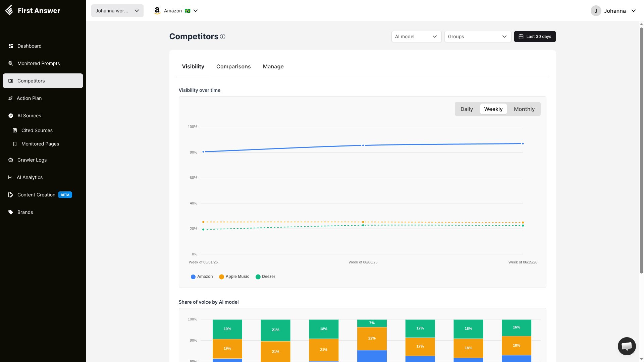Click the Dashboard grid icon
644x362 pixels.
tap(11, 46)
